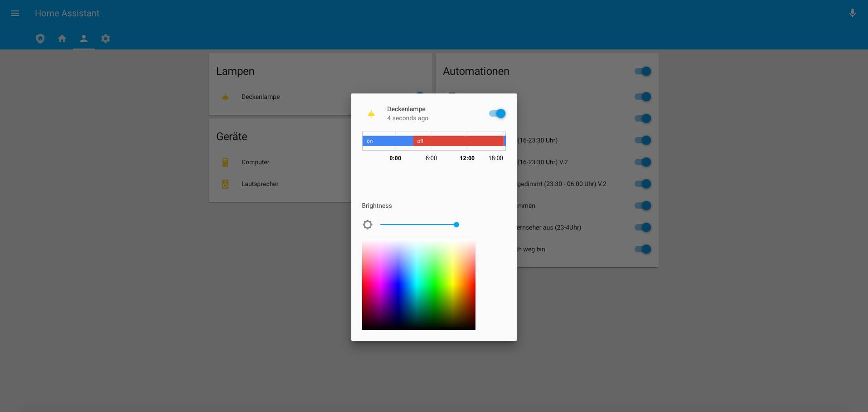This screenshot has width=868, height=412.
Task: Disable the 'weg bin' automation toggle
Action: coord(643,249)
